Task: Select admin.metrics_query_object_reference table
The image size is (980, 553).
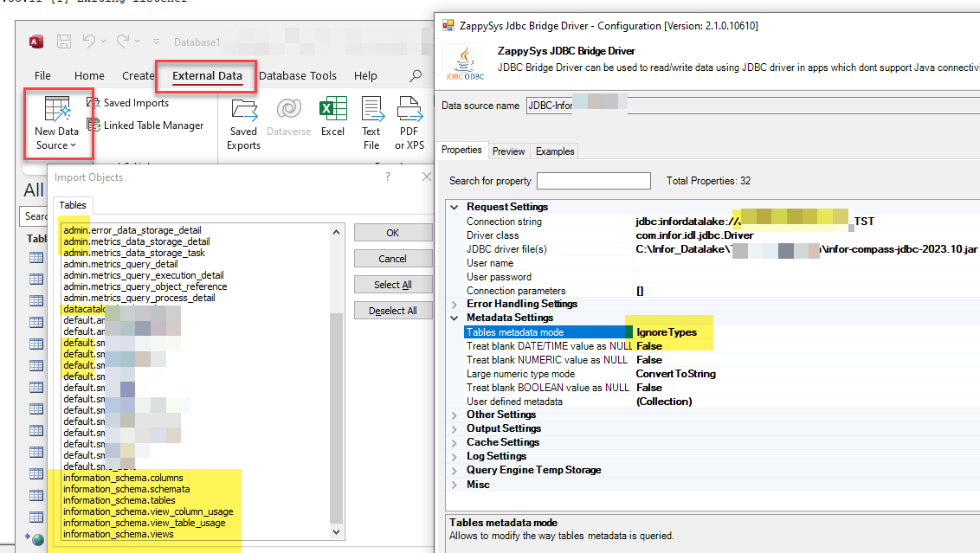Action: [x=145, y=286]
